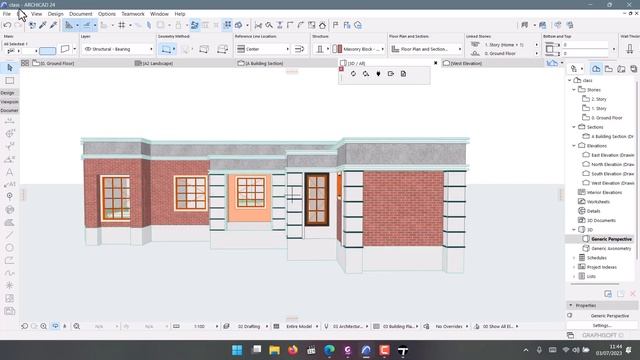This screenshot has height=360, width=640.
Task: Close the 3D / All tab
Action: [436, 63]
